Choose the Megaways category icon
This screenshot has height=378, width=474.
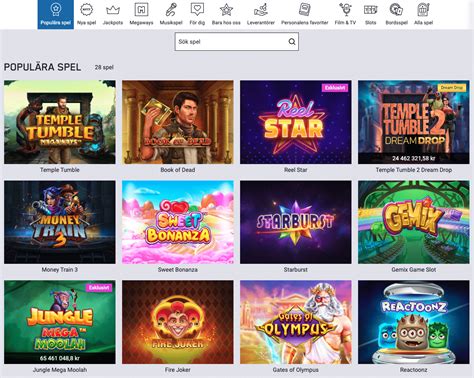point(141,10)
